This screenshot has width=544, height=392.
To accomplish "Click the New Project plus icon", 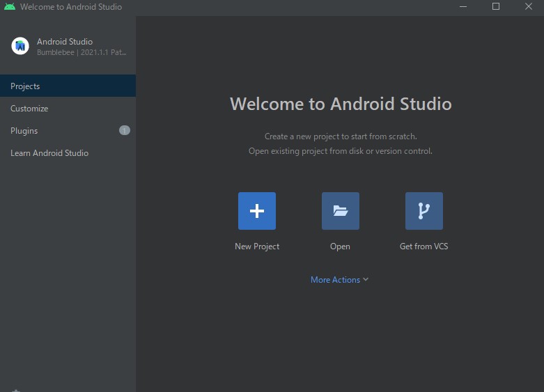I will coord(257,211).
